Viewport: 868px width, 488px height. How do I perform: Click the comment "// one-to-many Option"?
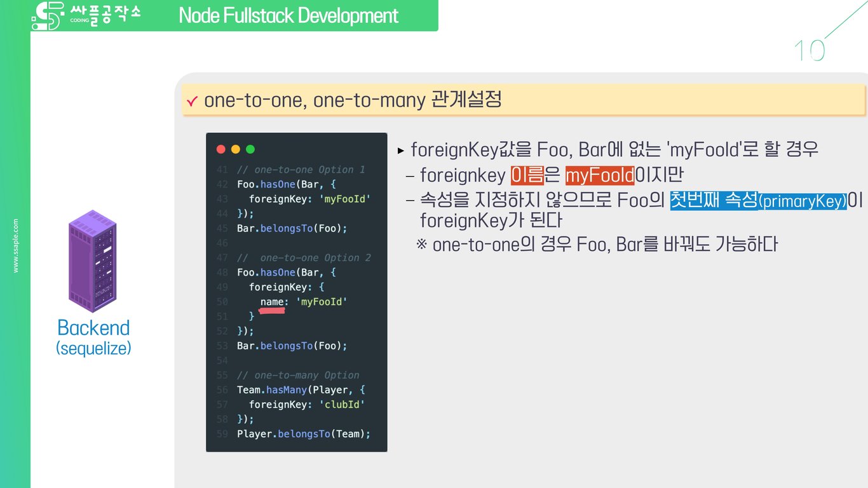point(298,375)
